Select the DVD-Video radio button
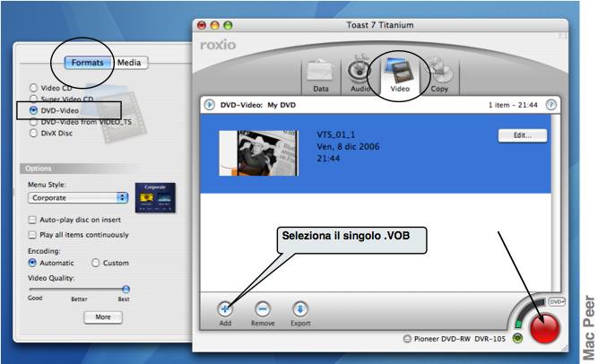This screenshot has width=598, height=364. click(33, 110)
